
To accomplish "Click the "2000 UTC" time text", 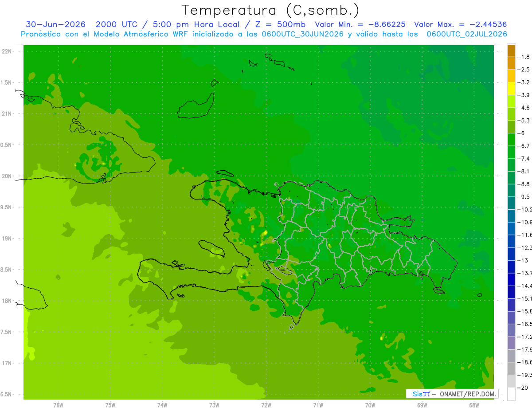I will click(x=117, y=24).
